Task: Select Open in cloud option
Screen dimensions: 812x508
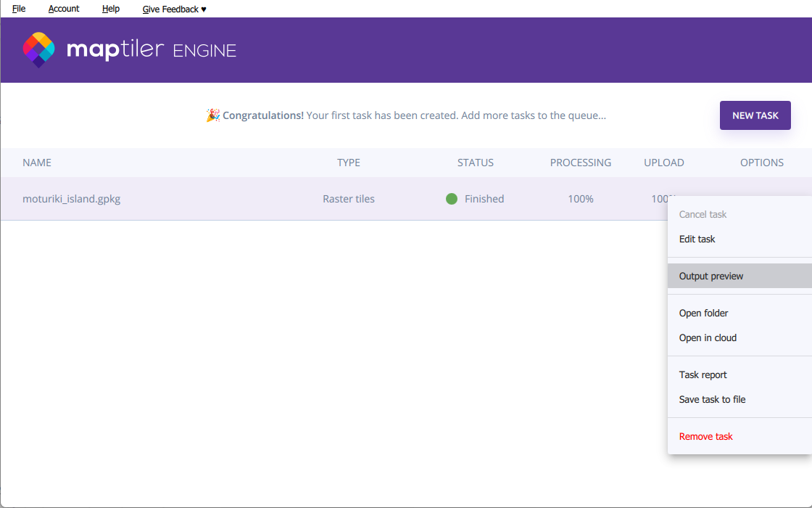Action: [708, 337]
